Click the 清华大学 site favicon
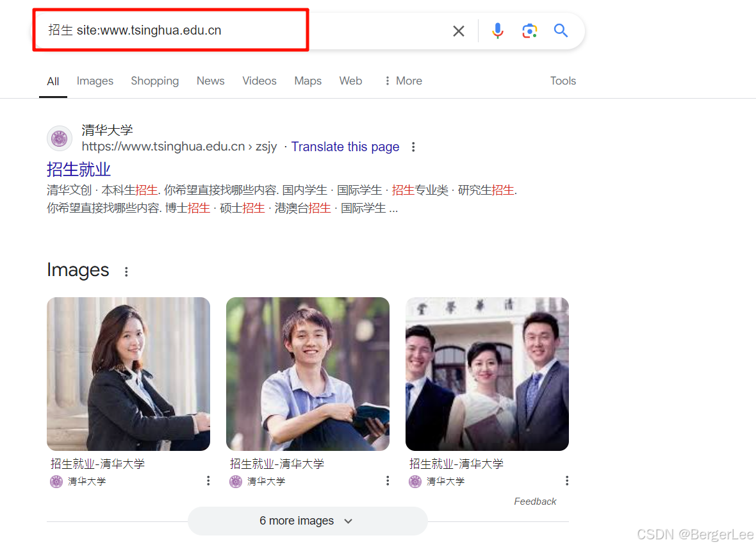This screenshot has width=756, height=547. [59, 138]
